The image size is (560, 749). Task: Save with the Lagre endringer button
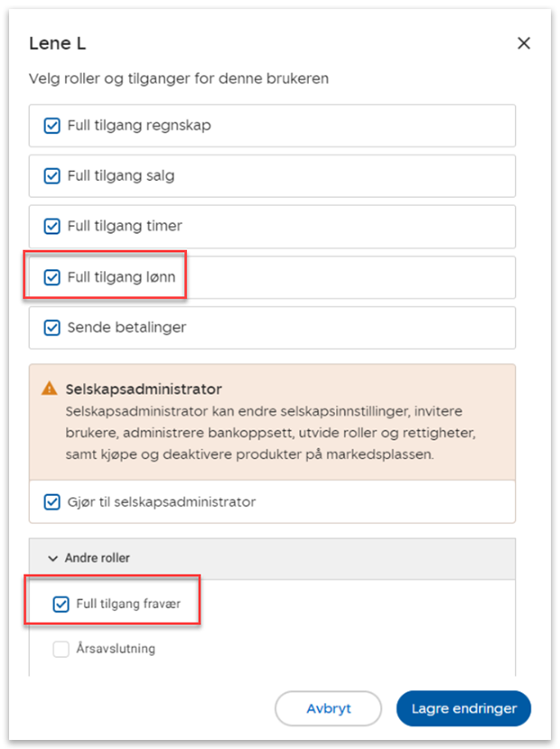tap(463, 708)
